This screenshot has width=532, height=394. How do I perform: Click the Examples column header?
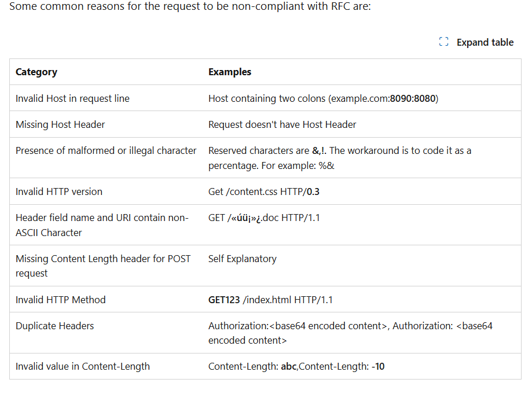230,72
